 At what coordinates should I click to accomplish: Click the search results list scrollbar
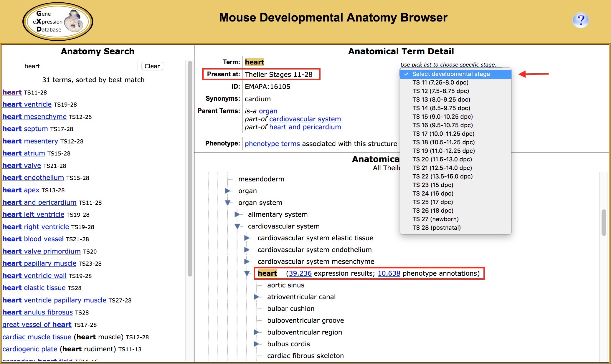(190, 168)
